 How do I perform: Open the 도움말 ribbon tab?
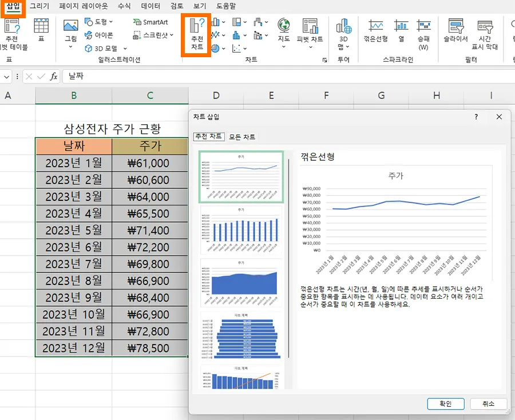click(226, 6)
